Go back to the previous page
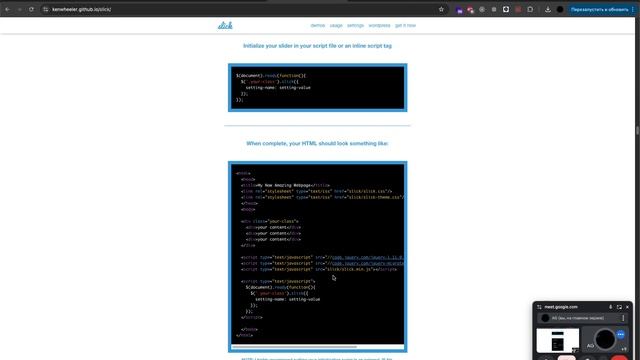This screenshot has width=640, height=360. pyautogui.click(x=7, y=9)
